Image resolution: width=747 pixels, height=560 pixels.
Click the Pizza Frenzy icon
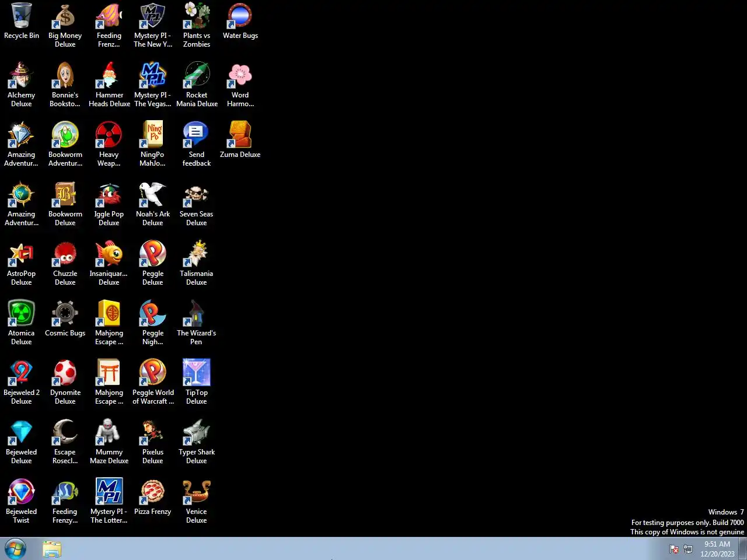[x=153, y=492]
